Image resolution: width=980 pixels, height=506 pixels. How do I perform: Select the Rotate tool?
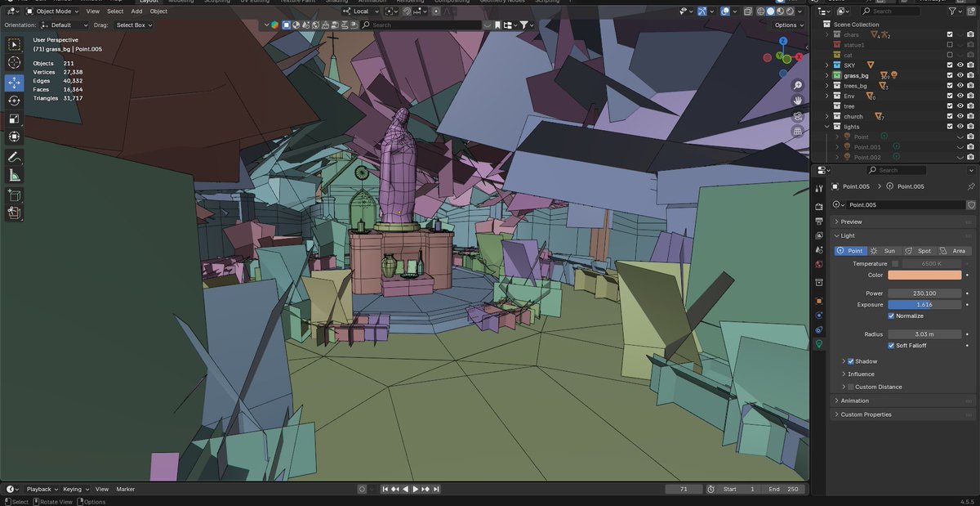coord(14,101)
